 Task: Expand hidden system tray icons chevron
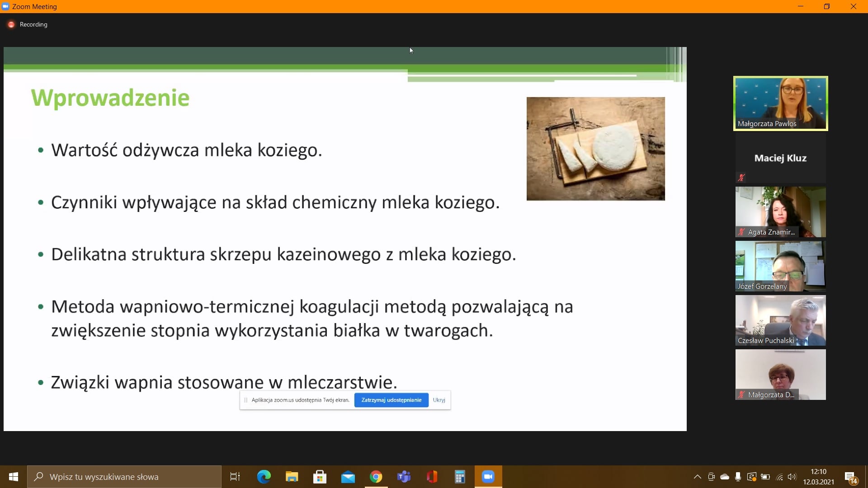point(697,477)
